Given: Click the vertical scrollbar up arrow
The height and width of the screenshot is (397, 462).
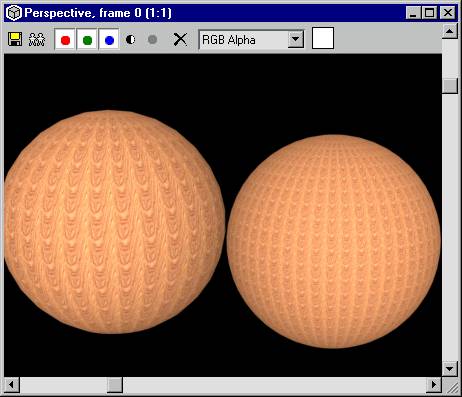Looking at the screenshot, I should pyautogui.click(x=450, y=31).
